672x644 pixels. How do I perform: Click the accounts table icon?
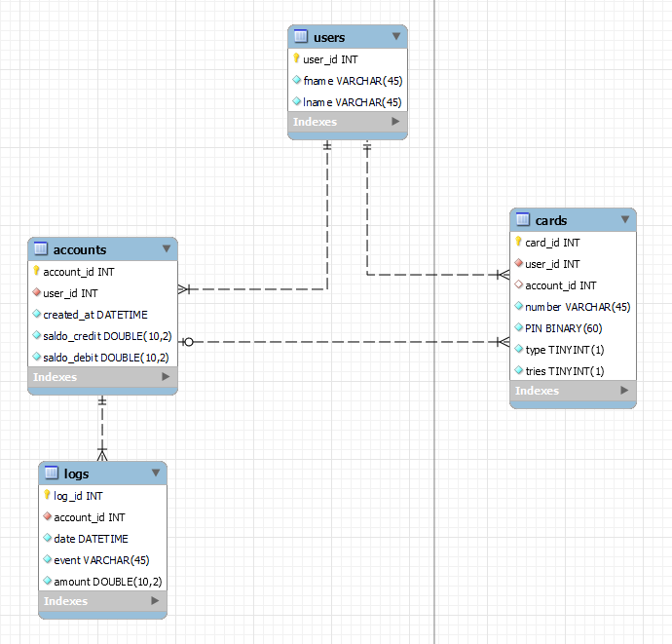41,248
